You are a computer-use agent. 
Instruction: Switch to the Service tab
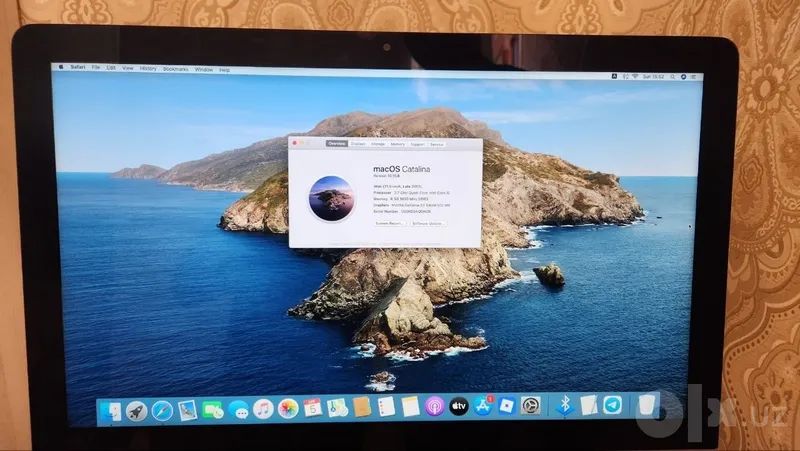coord(437,144)
